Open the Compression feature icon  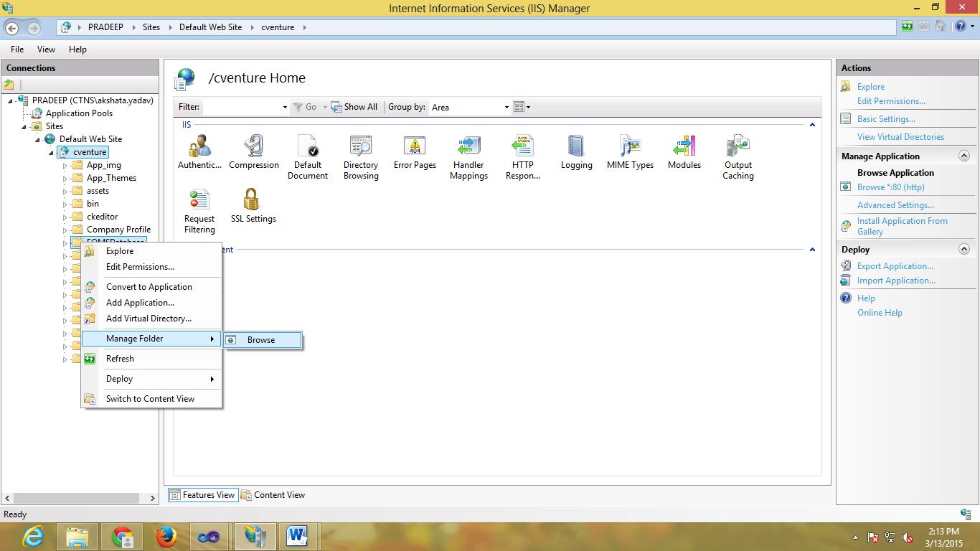[x=254, y=153]
